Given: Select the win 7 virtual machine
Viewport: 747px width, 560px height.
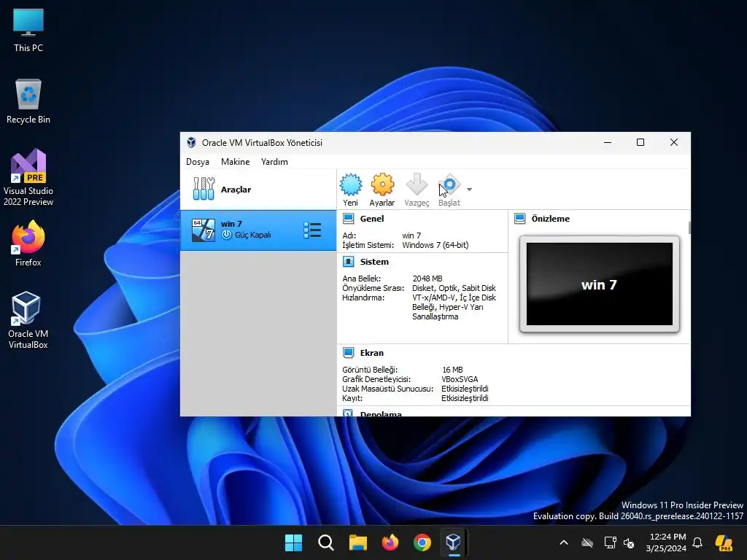Looking at the screenshot, I should (x=258, y=230).
